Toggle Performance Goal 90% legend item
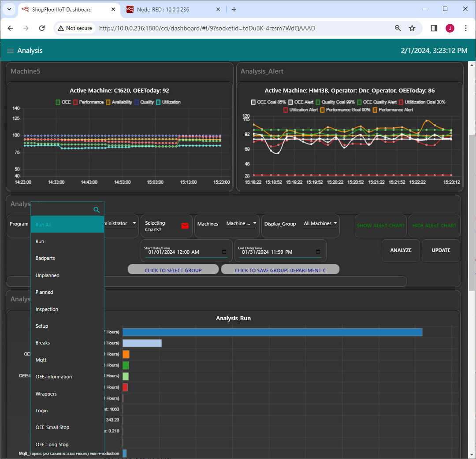Image resolution: width=476 pixels, height=459 pixels. click(x=345, y=110)
